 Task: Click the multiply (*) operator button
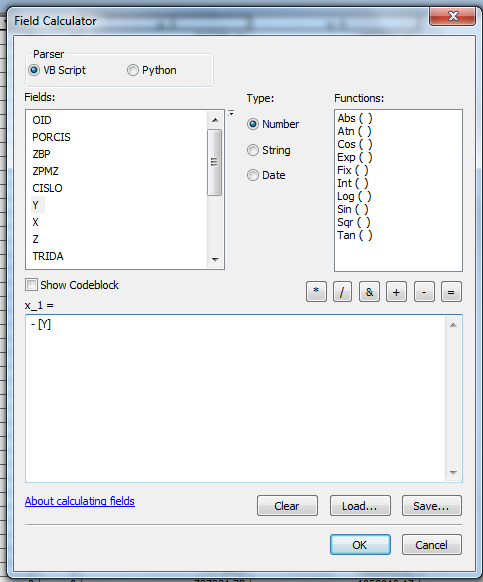pyautogui.click(x=316, y=292)
